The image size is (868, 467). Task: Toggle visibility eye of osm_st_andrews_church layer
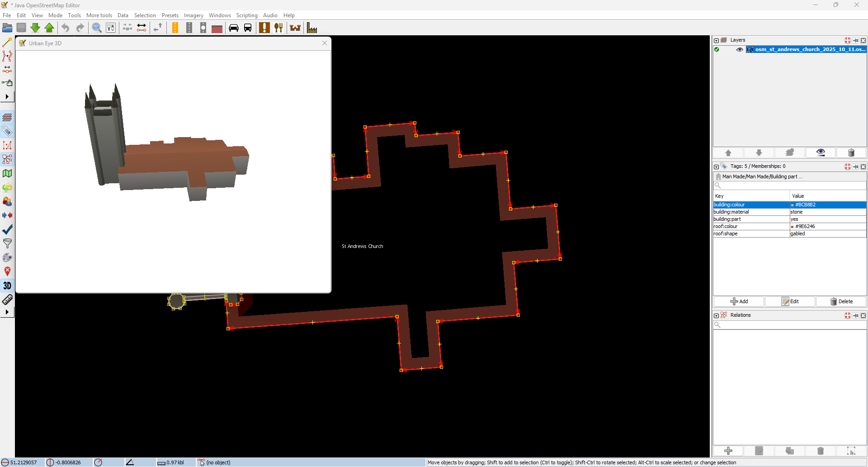coord(739,49)
